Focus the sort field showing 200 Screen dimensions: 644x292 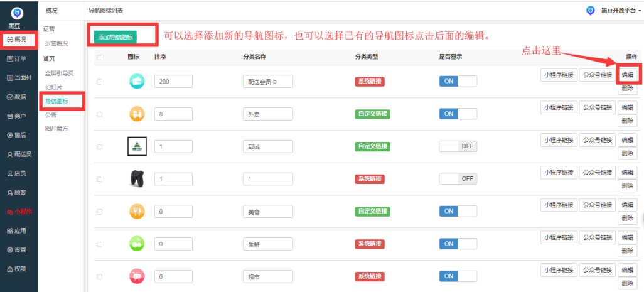[x=173, y=81]
